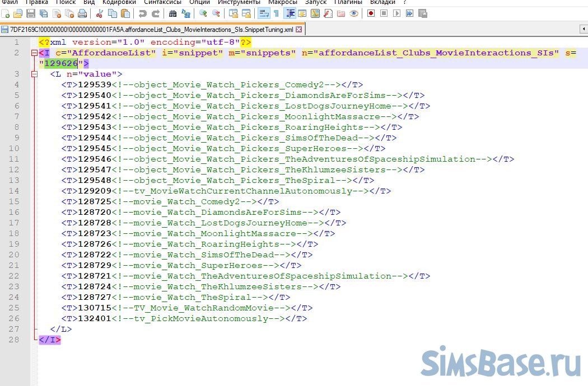Toggle Show All Characters pilcrow button
This screenshot has width=588, height=386.
pos(276,13)
